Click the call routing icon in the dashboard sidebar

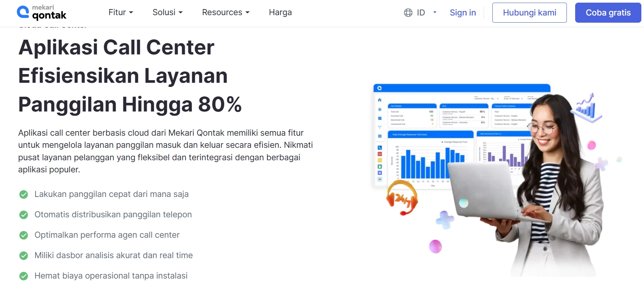tap(379, 127)
